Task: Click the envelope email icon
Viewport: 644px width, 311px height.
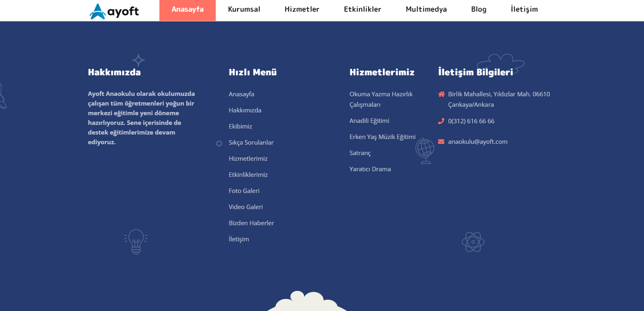Action: click(441, 142)
